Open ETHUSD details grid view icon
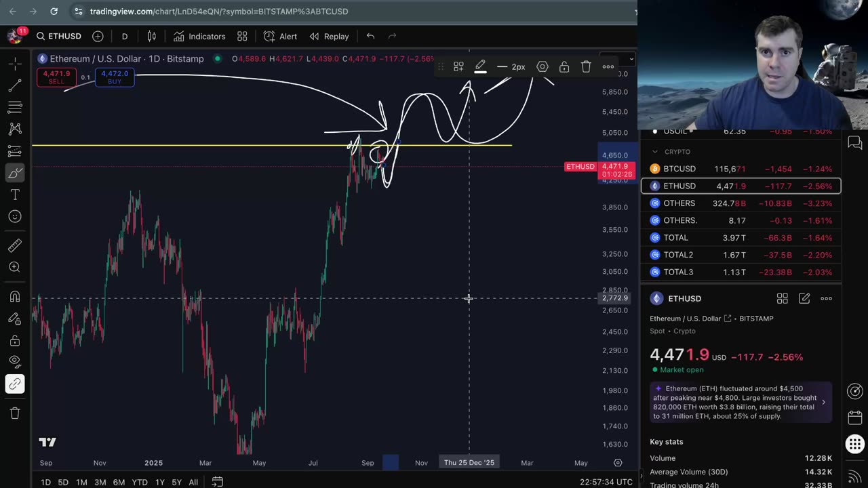Viewport: 868px width, 488px height. pos(782,298)
